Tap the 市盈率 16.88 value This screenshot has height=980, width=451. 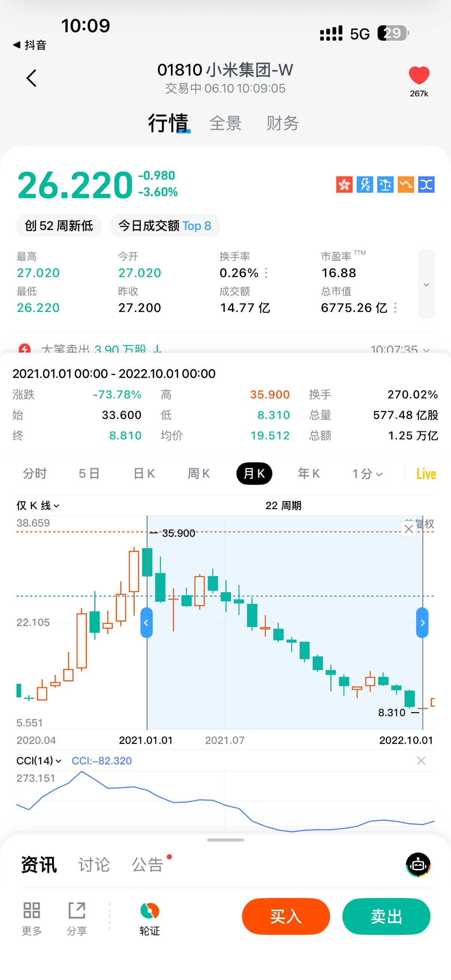pos(339,273)
